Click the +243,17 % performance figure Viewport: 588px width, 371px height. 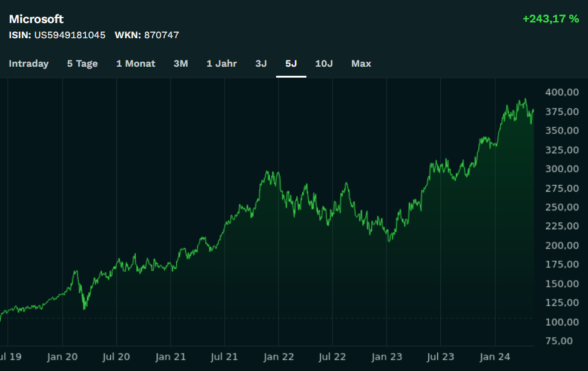click(550, 19)
